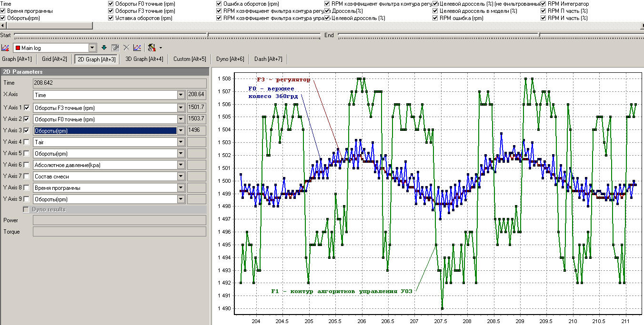This screenshot has height=325, width=644.
Task: Uncheck the Y Axis 1 checkbox
Action: (x=27, y=108)
